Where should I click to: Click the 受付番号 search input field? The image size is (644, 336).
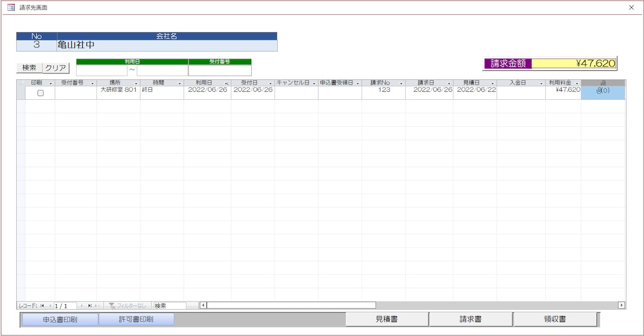220,70
